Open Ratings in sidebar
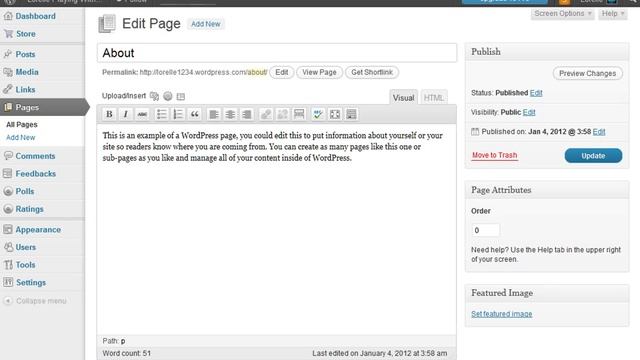The height and width of the screenshot is (360, 640). [x=29, y=209]
